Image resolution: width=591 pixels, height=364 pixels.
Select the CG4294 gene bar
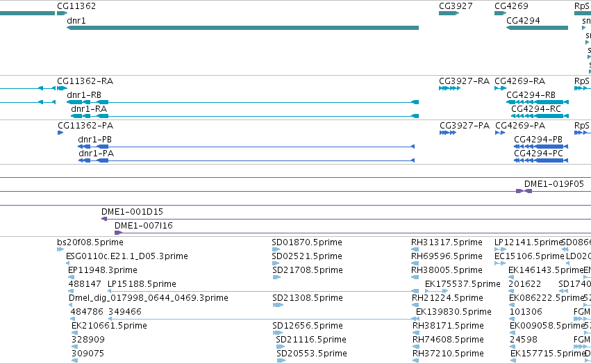click(537, 28)
